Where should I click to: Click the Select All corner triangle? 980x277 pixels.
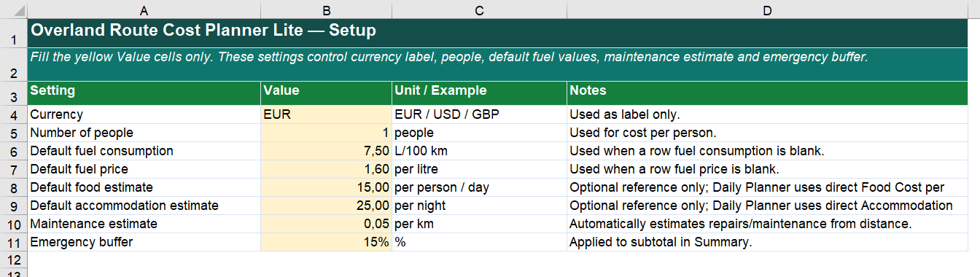click(x=14, y=9)
